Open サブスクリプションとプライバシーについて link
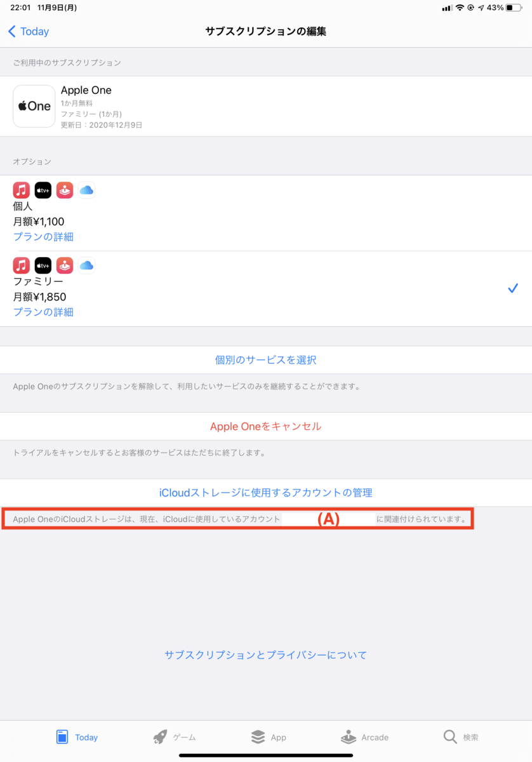 click(x=266, y=655)
